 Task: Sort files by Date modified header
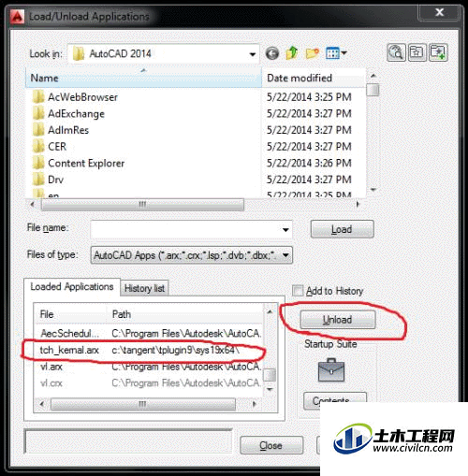[x=314, y=78]
